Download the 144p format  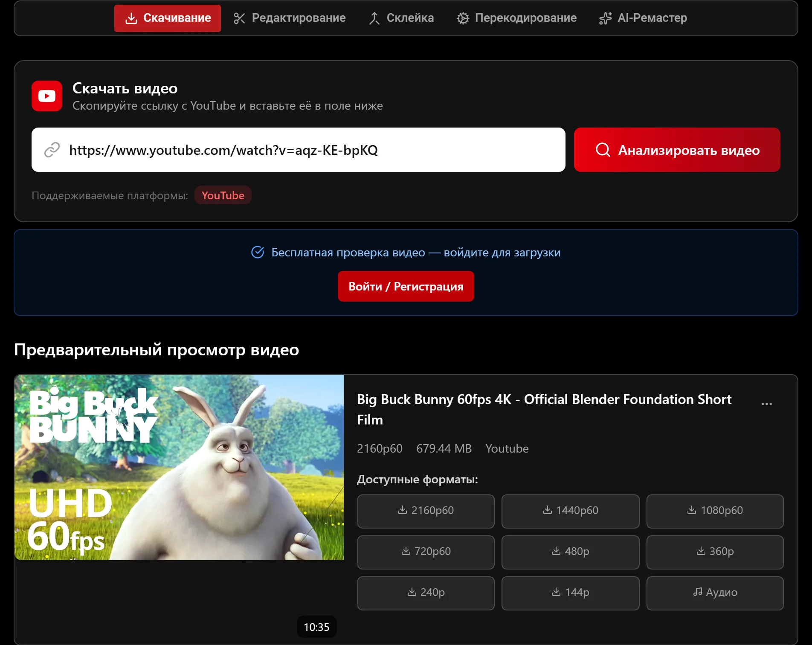click(571, 593)
